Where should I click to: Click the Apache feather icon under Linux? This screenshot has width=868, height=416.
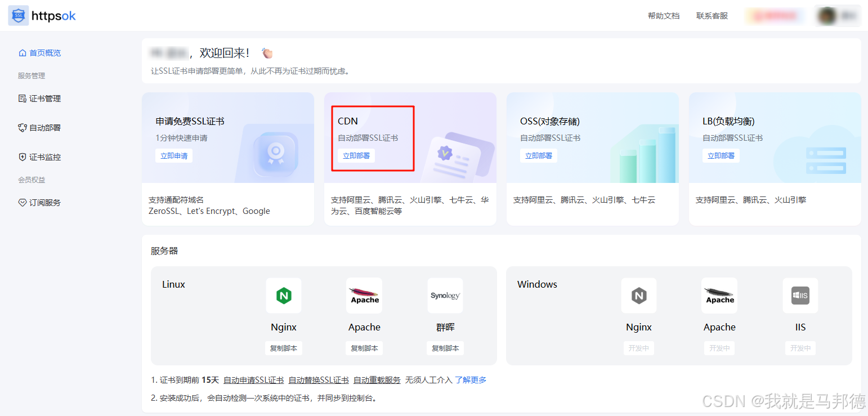pyautogui.click(x=364, y=295)
